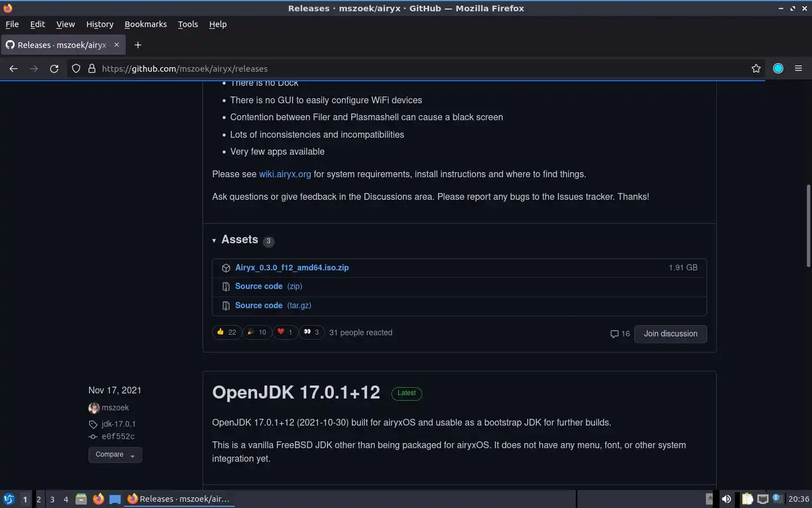Open the Bookmarks menu
Screen dimensions: 812x508
(145, 24)
